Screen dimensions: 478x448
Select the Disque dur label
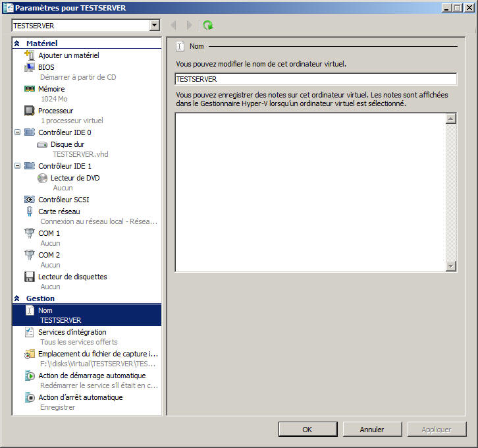67,144
